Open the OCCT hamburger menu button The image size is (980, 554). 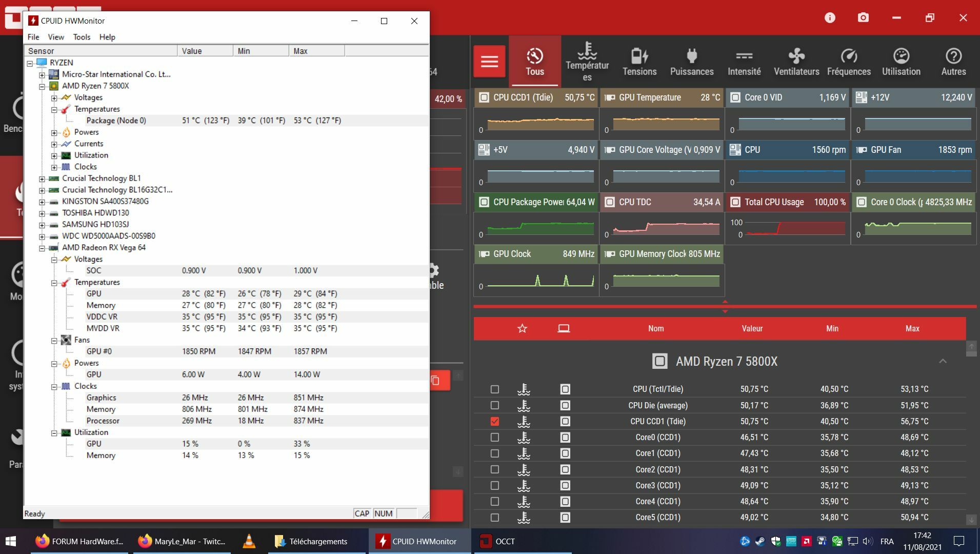click(489, 62)
